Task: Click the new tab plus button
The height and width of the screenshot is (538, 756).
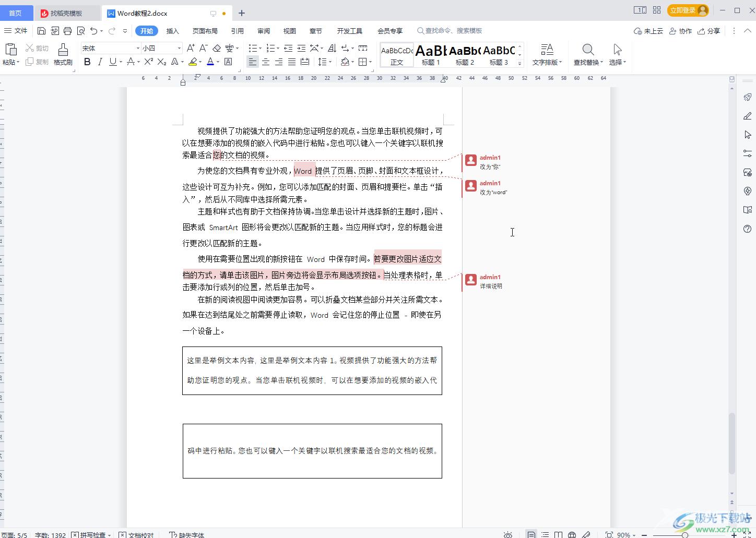Action: pos(242,13)
